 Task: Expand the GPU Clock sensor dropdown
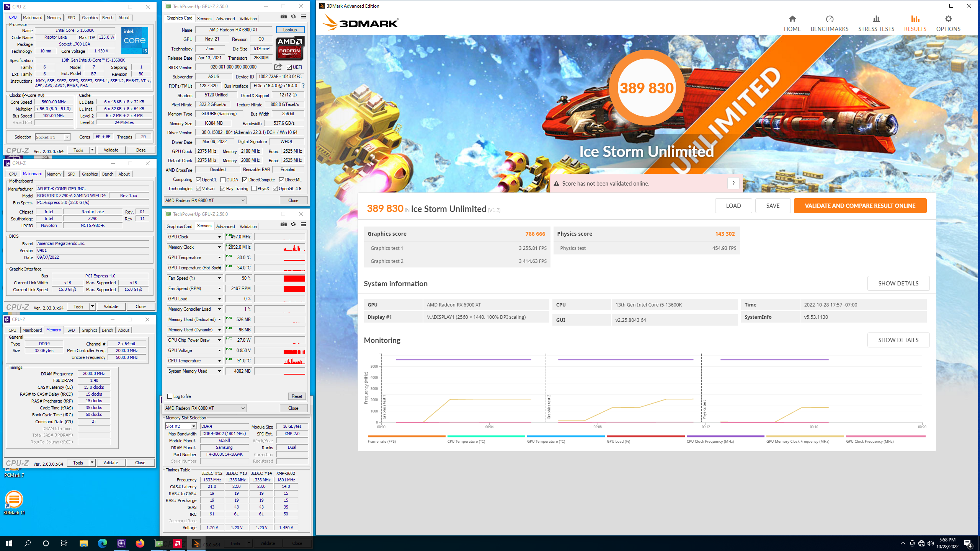[219, 237]
